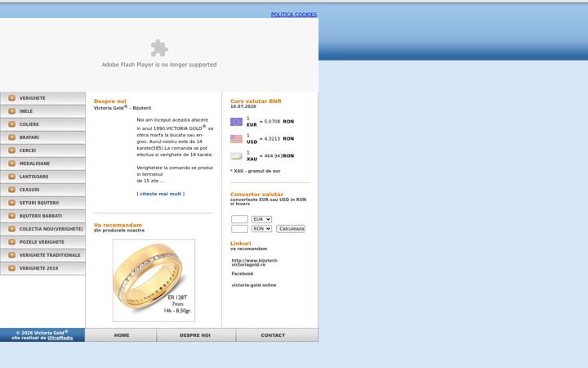The width and height of the screenshot is (588, 368).
Task: Click the 'Despre noi' heading
Action: pos(110,101)
